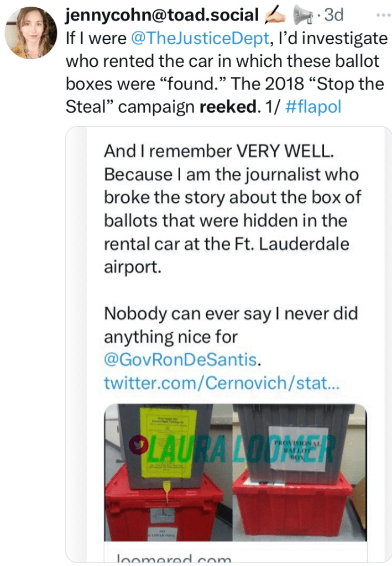
Task: Open the #flapol hashtag
Action: coord(312,106)
